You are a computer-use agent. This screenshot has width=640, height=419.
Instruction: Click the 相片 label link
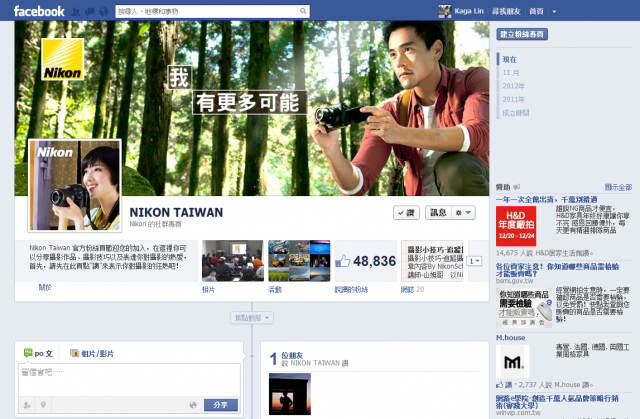(209, 290)
